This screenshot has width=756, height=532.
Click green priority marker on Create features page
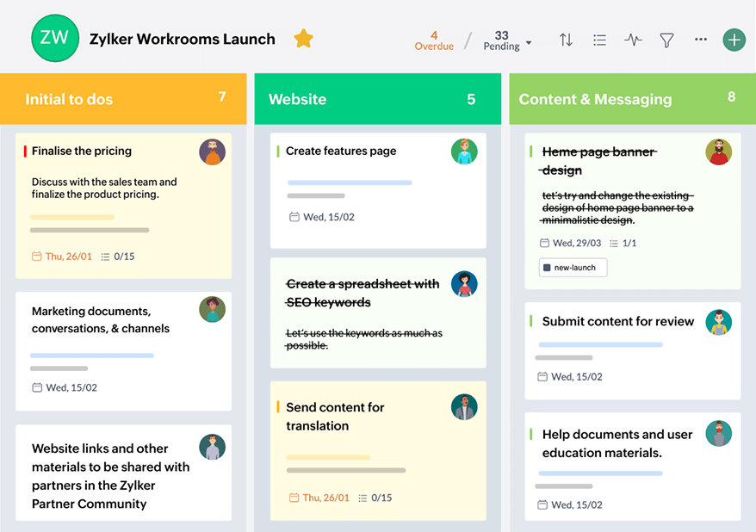tap(278, 152)
